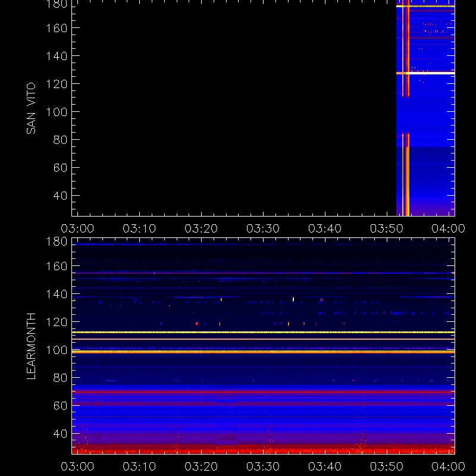The height and width of the screenshot is (476, 476).
Task: Click 03:10 time label under LEARMONTH plot
Action: (x=139, y=466)
